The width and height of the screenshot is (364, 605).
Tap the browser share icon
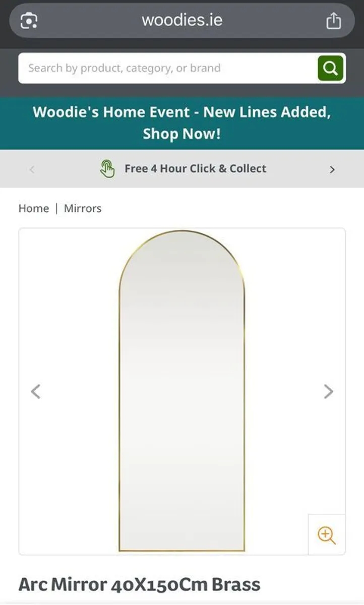(333, 21)
